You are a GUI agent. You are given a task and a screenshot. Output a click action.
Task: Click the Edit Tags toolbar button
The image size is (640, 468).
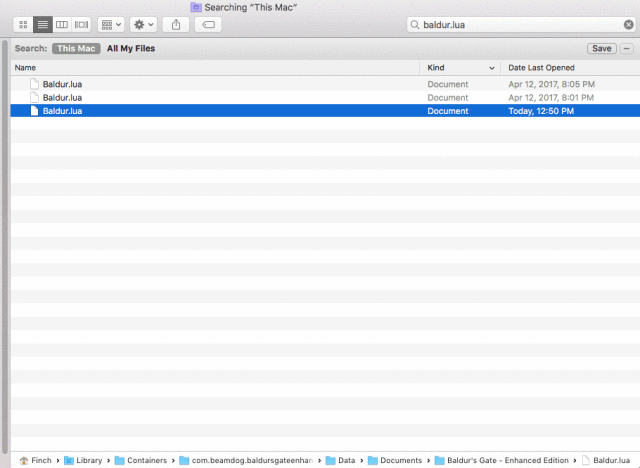[208, 25]
